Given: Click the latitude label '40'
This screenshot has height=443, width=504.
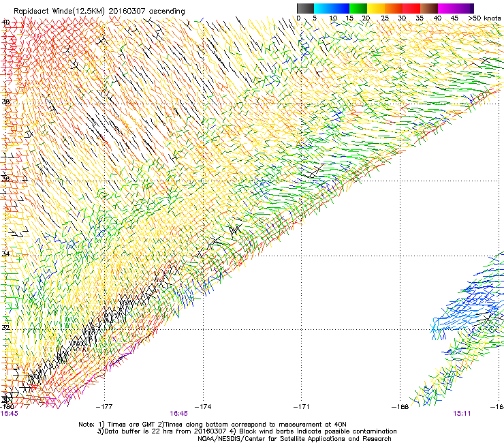Looking at the screenshot, I should tap(5, 22).
